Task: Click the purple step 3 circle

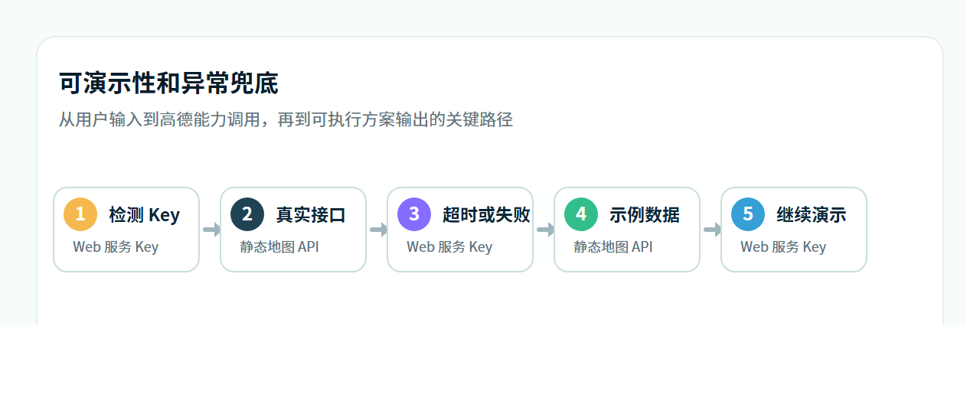Action: [x=414, y=214]
